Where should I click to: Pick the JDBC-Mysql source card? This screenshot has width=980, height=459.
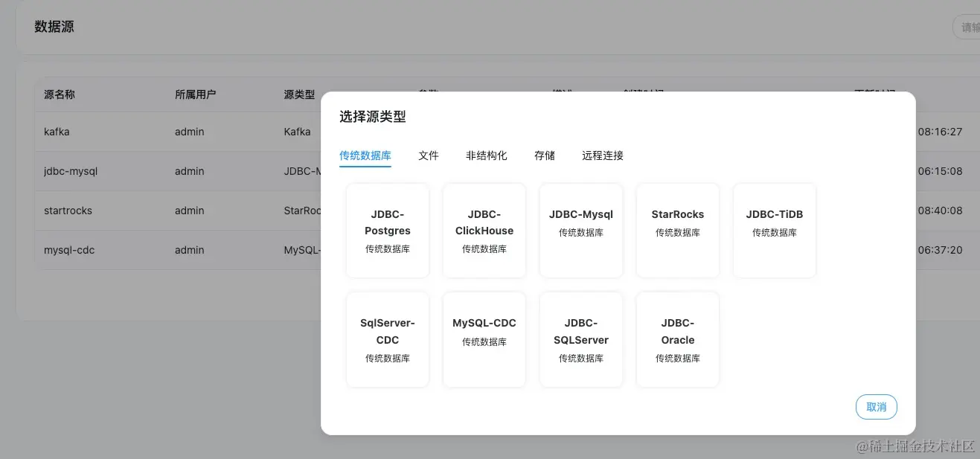coord(581,231)
